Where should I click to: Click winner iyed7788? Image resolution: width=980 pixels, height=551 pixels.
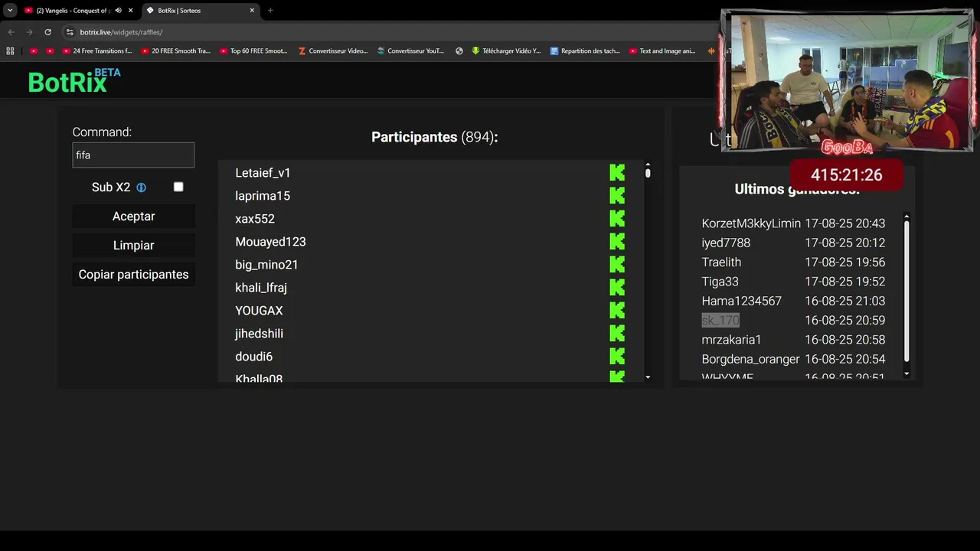tap(726, 243)
